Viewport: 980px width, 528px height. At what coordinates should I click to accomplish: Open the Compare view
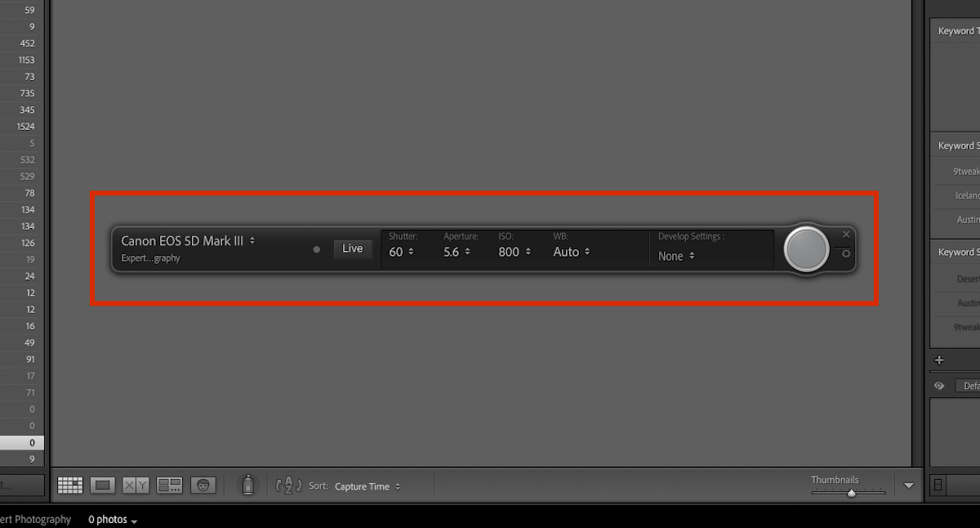[x=136, y=485]
